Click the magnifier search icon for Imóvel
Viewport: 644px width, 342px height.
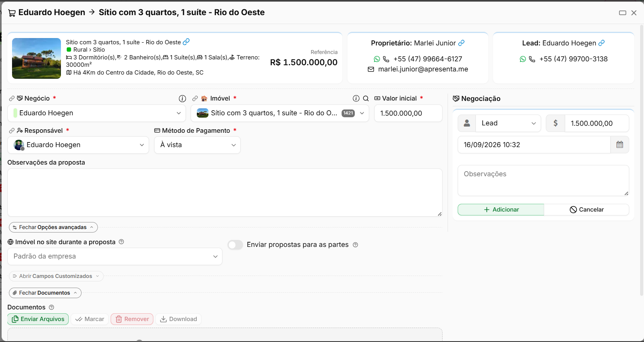tap(366, 99)
